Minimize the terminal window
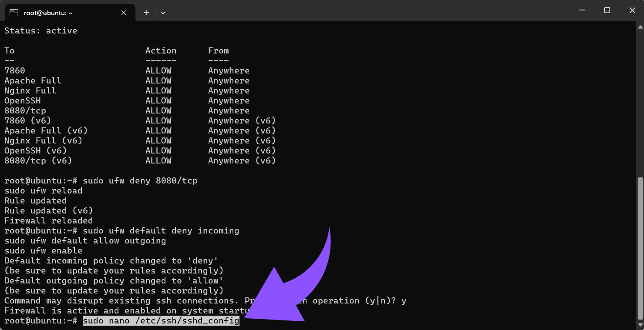 pos(582,10)
